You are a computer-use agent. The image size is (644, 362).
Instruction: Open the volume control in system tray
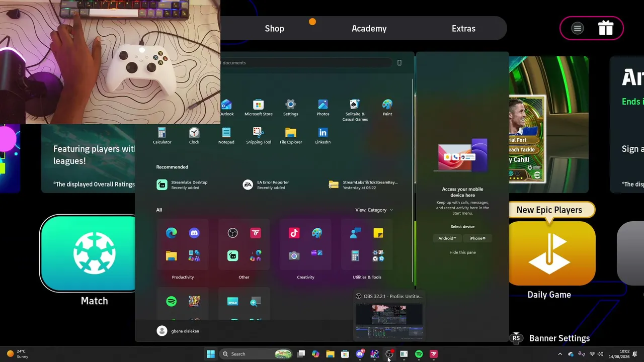click(600, 354)
